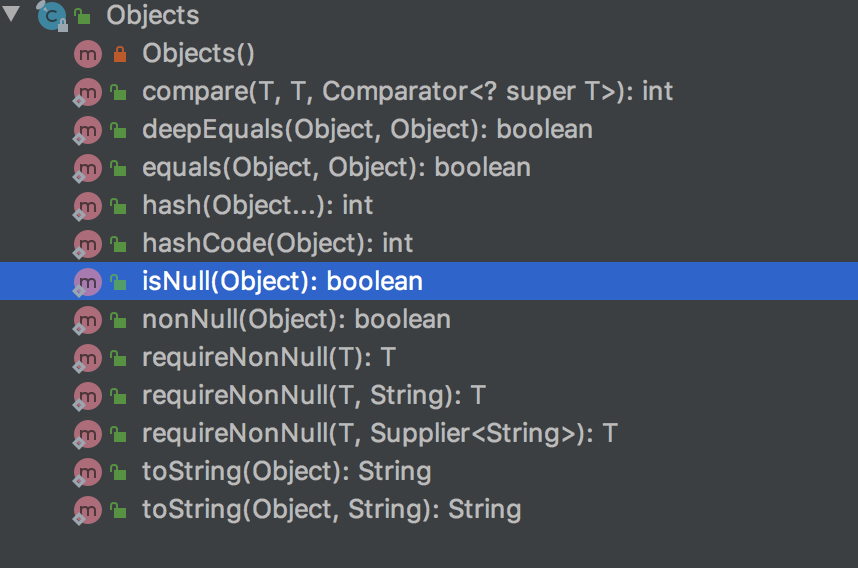Select equals(Object, Object): boolean

click(336, 168)
